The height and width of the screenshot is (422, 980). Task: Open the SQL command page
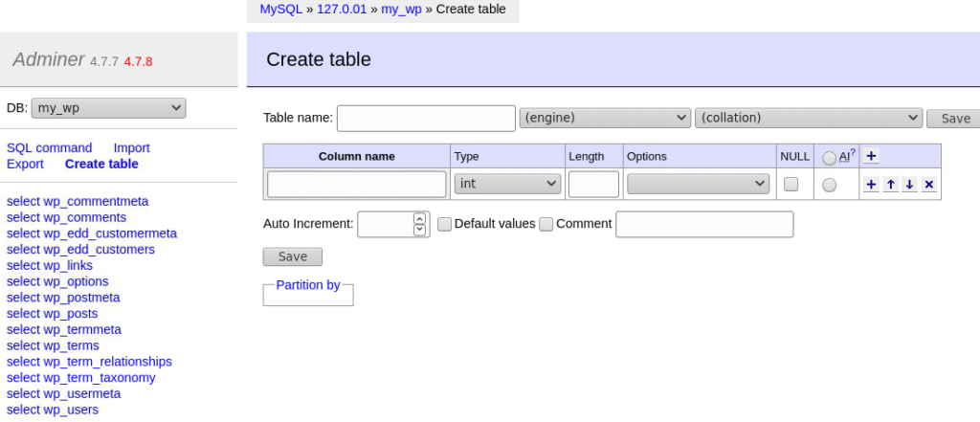(50, 147)
